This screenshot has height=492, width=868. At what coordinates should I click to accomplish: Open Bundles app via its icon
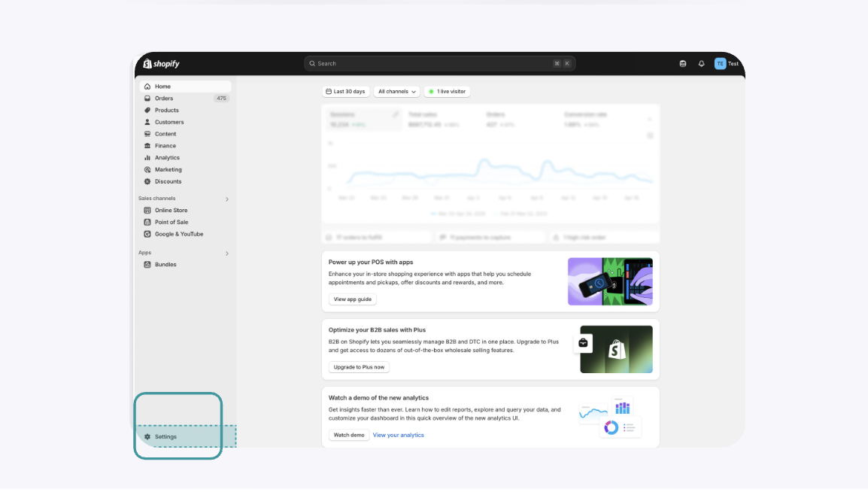point(147,265)
